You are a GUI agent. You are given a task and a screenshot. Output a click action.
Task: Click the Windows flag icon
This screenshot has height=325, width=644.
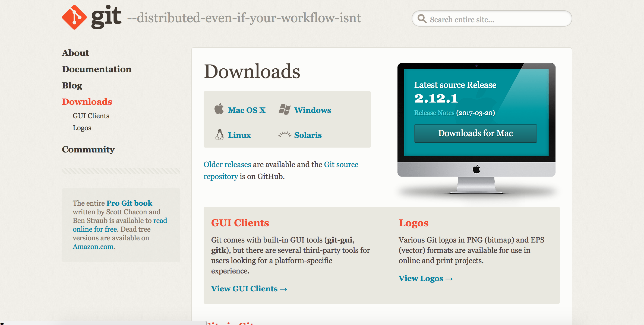click(285, 109)
